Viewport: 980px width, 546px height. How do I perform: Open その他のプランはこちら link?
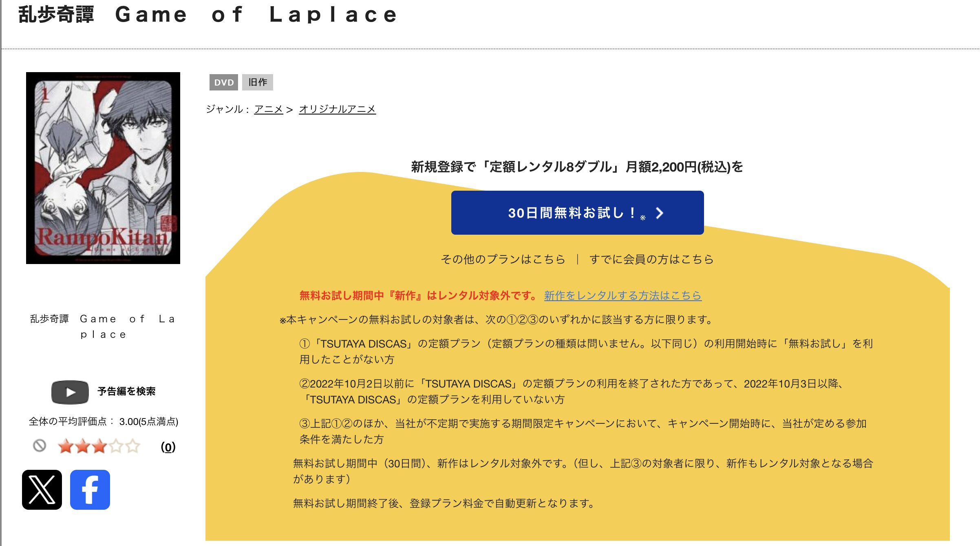click(503, 259)
